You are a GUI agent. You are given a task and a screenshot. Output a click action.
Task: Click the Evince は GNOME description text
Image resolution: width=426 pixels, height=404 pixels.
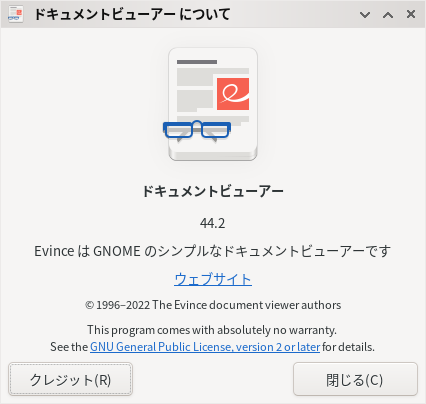click(x=213, y=251)
